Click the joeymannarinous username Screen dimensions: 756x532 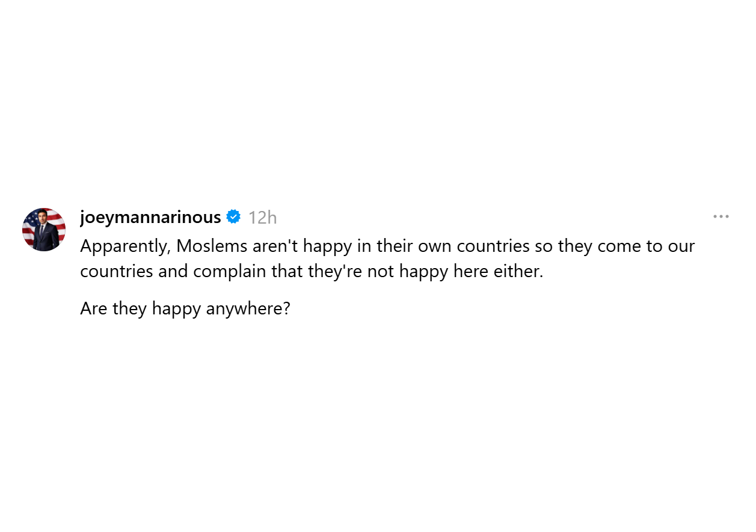[x=150, y=217]
